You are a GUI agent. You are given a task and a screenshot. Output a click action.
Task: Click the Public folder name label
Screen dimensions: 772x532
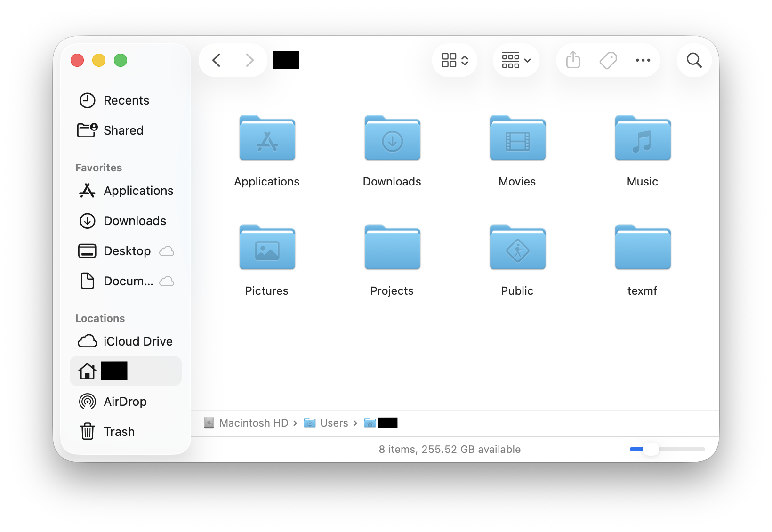pos(517,291)
